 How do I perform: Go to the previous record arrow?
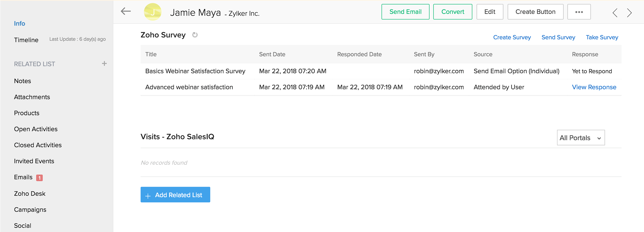615,13
